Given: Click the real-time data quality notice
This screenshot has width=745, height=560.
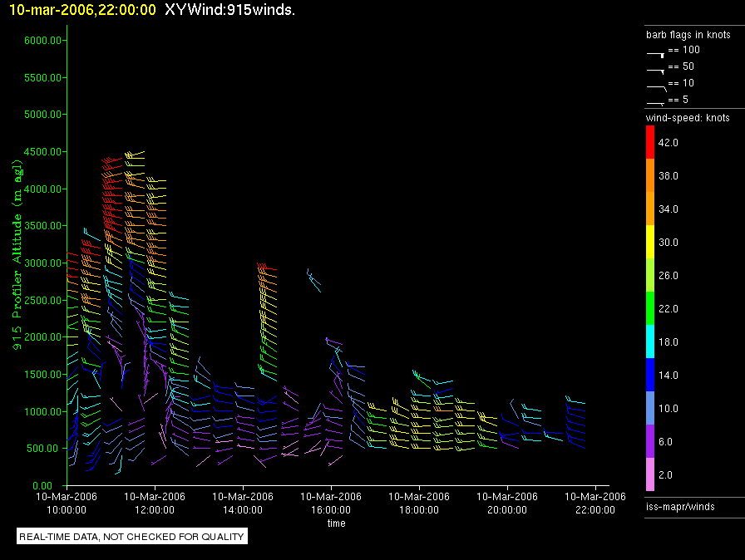Looking at the screenshot, I should click(132, 537).
